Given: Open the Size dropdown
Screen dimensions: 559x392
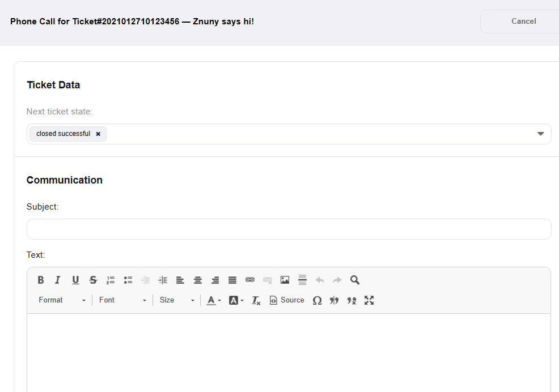Looking at the screenshot, I should [177, 300].
